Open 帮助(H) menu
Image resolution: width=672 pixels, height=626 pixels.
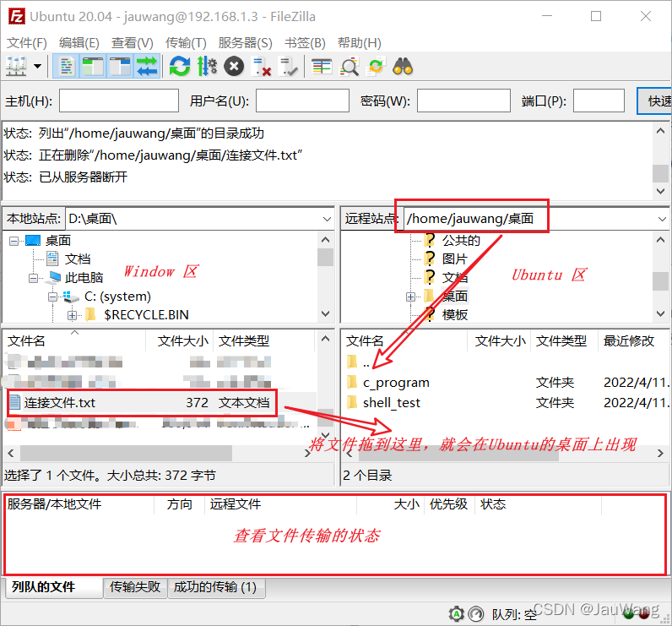point(360,43)
